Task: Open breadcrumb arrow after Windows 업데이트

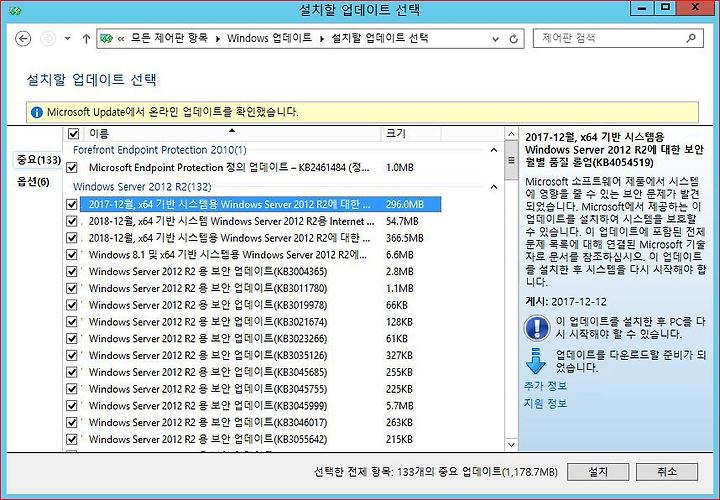Action: 321,39
